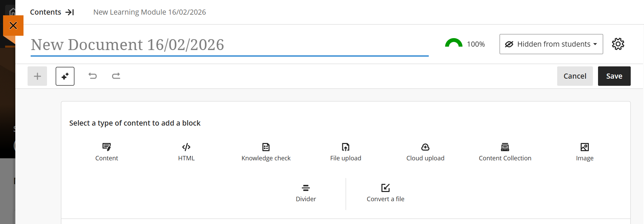Viewport: 644px width, 224px height.
Task: Edit the New Document title field
Action: pyautogui.click(x=229, y=45)
